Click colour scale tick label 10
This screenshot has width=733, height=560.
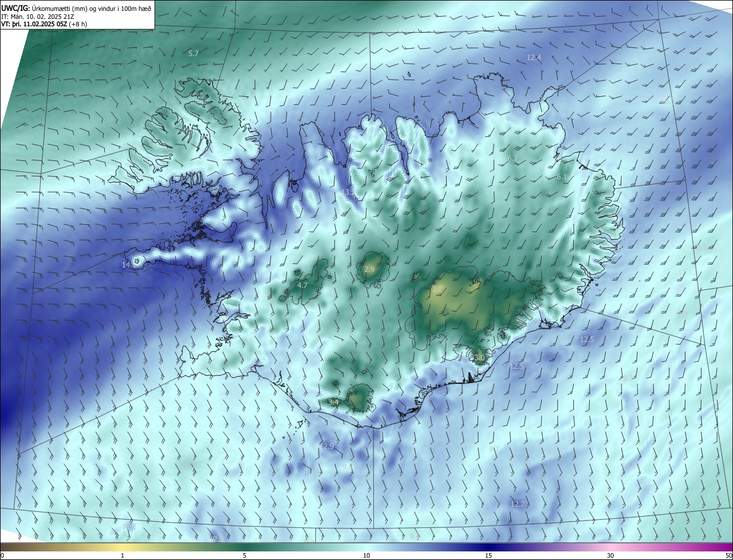coord(366,555)
